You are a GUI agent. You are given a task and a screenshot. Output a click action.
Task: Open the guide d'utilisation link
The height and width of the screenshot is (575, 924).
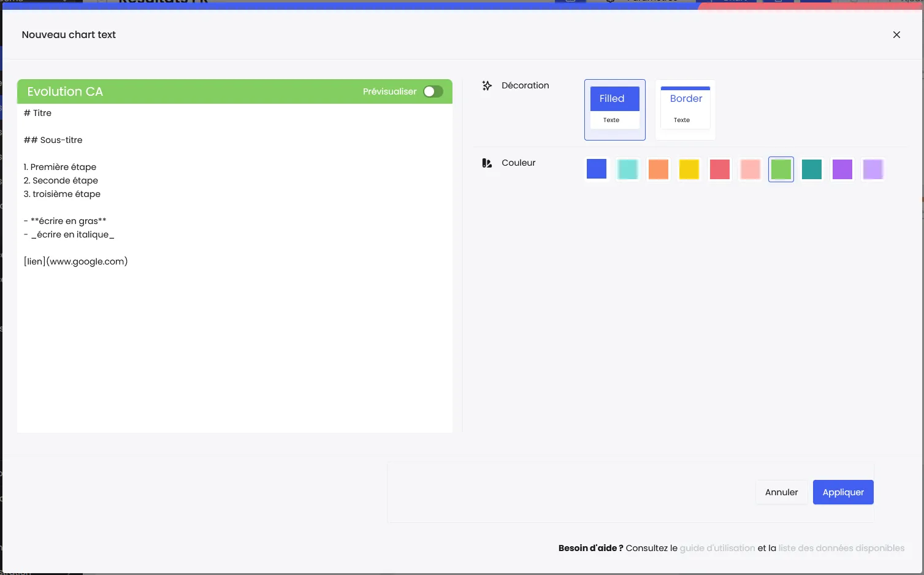point(717,548)
